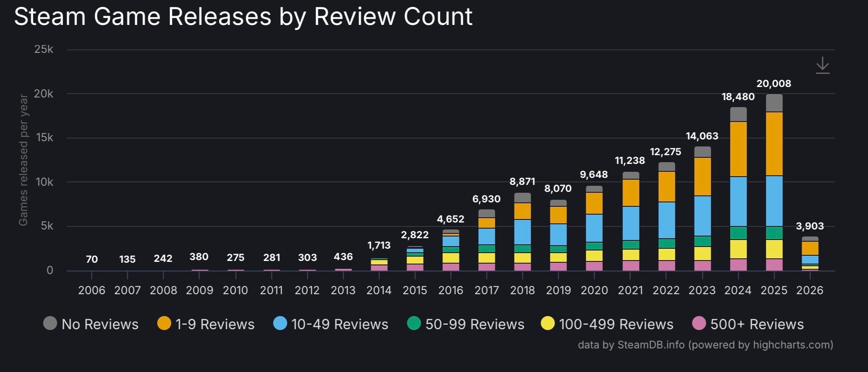Click the chart download arrow icon
Image resolution: width=868 pixels, height=372 pixels.
click(822, 65)
